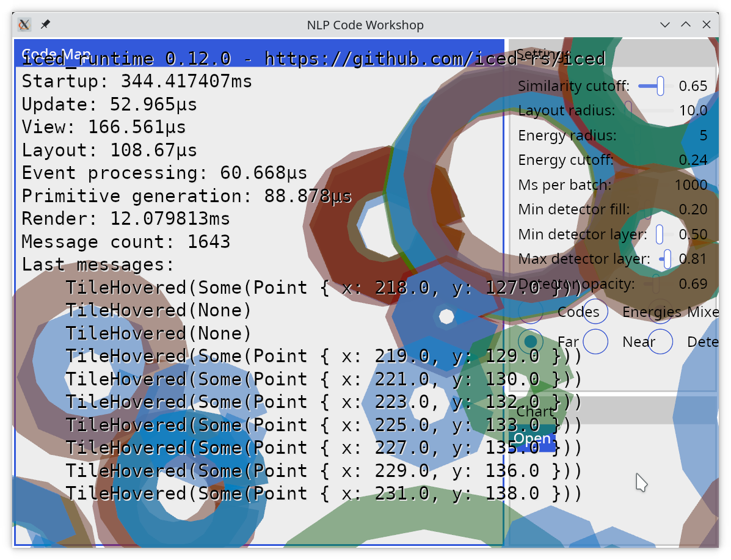Click the Max detector layer slider handle

click(667, 260)
